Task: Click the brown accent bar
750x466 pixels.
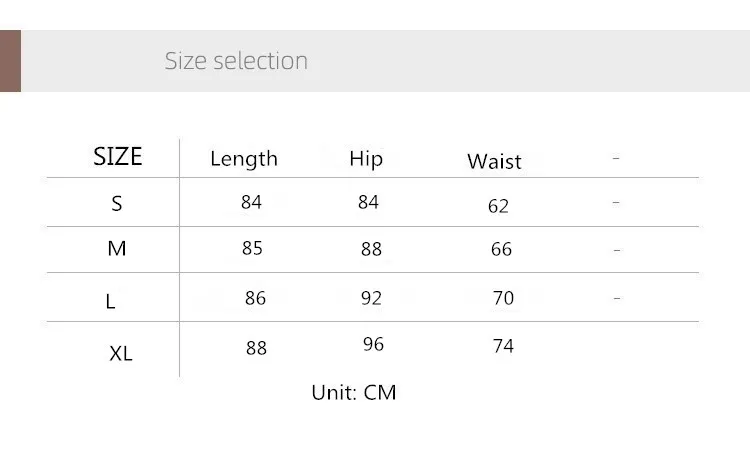Action: [x=11, y=61]
